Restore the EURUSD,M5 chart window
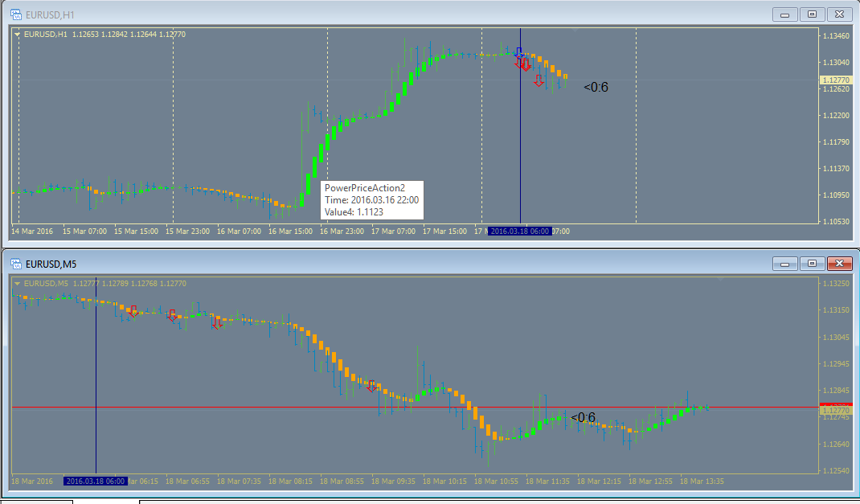860x504 pixels. point(813,264)
